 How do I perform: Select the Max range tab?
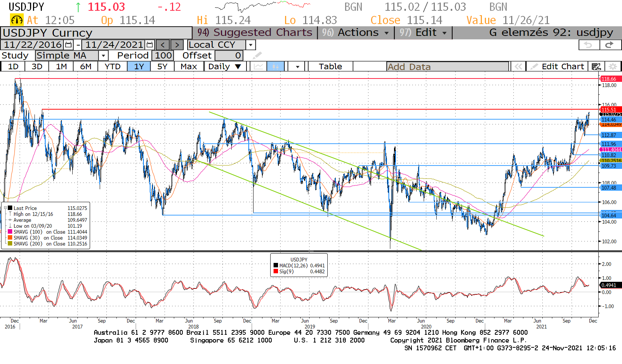pyautogui.click(x=189, y=67)
